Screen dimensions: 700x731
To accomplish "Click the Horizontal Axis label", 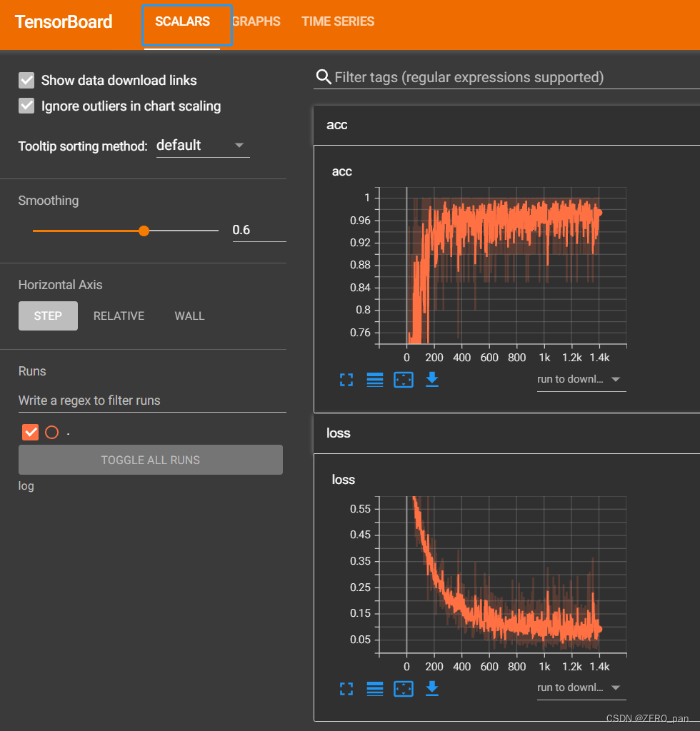I will (60, 284).
